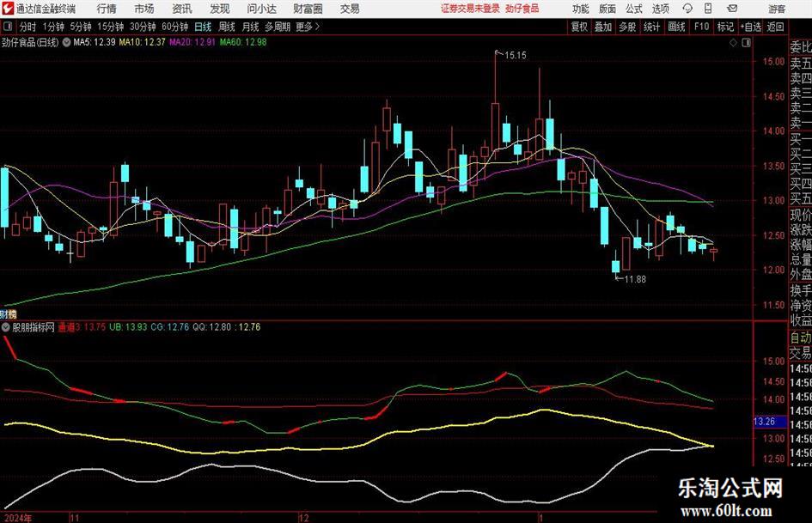The height and width of the screenshot is (523, 812).
Task: Click the 返回 button
Action: pyautogui.click(x=775, y=27)
